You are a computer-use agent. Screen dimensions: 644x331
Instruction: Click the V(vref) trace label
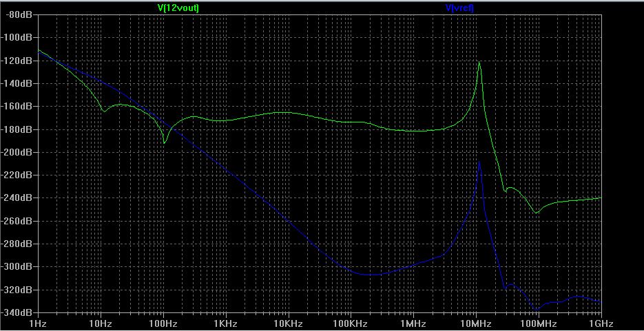[459, 8]
